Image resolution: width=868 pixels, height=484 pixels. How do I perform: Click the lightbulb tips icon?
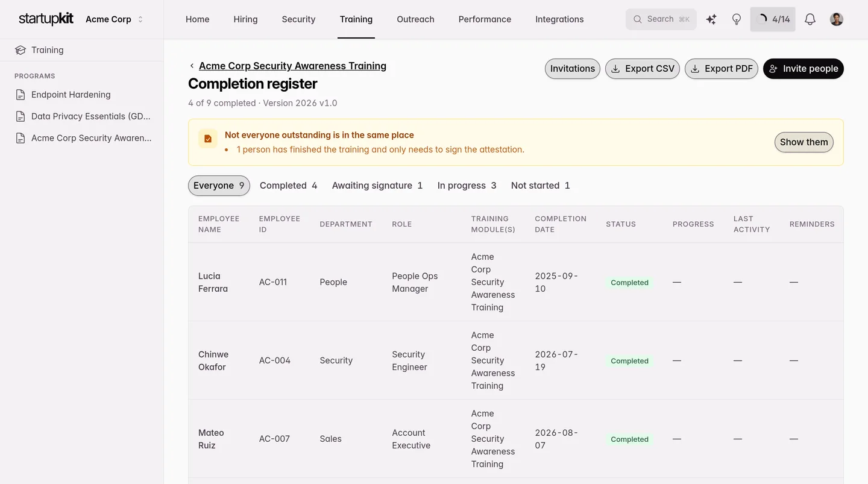(737, 19)
